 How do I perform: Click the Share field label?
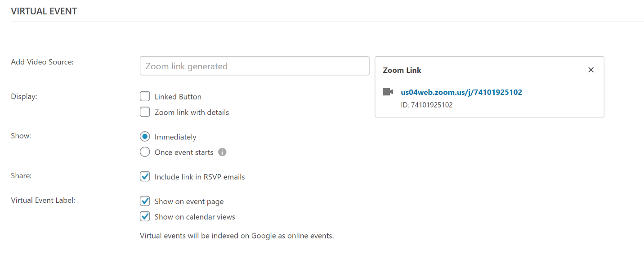pyautogui.click(x=21, y=176)
